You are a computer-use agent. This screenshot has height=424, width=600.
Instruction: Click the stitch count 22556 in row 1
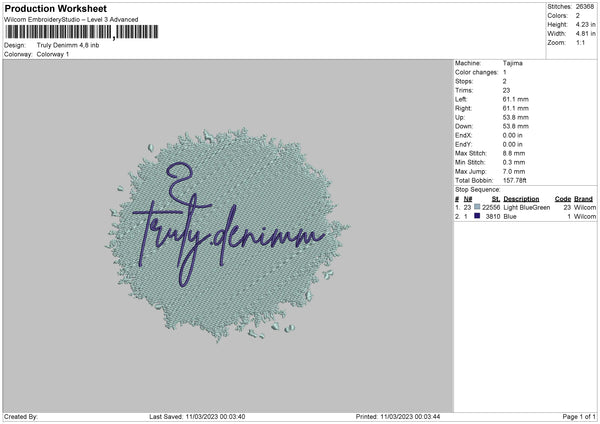491,207
